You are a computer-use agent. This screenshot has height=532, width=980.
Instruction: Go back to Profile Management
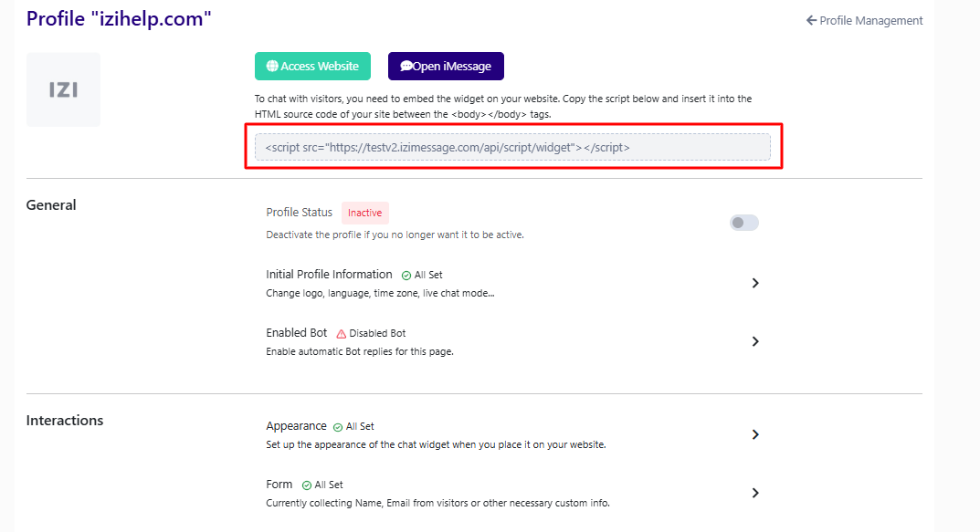pyautogui.click(x=864, y=21)
